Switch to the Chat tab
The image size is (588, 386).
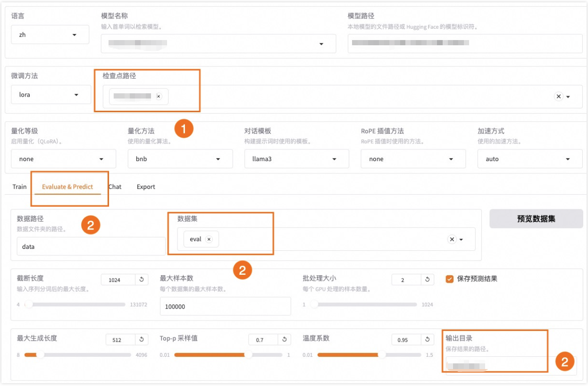pos(115,187)
